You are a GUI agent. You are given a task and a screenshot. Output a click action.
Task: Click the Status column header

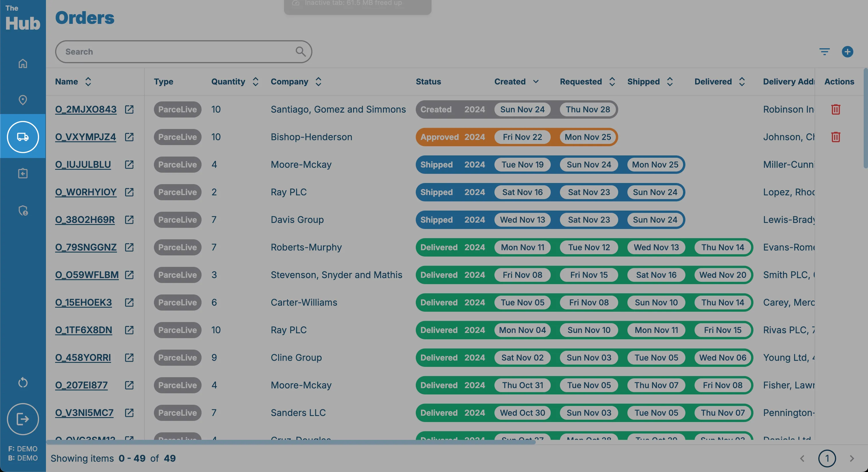pos(428,82)
